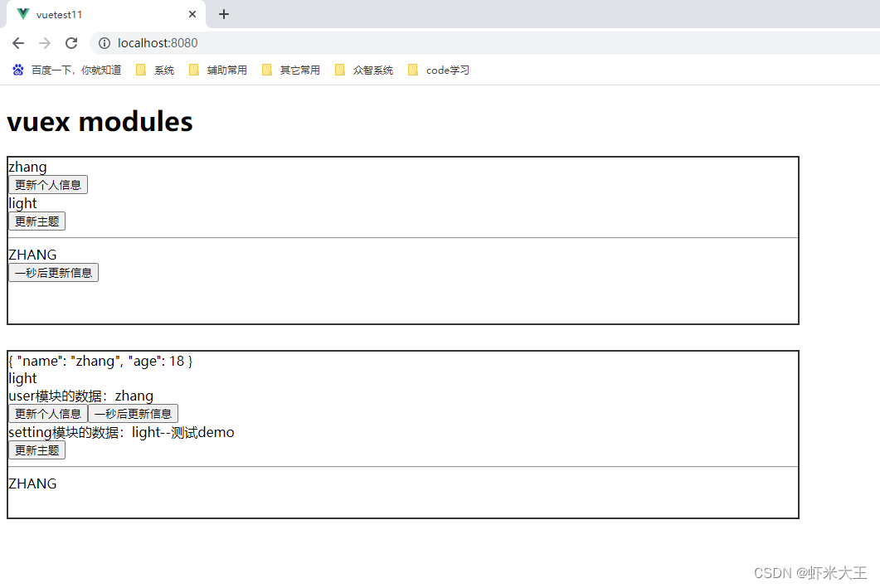Click the back navigation arrow
The width and height of the screenshot is (880, 588).
pyautogui.click(x=17, y=42)
